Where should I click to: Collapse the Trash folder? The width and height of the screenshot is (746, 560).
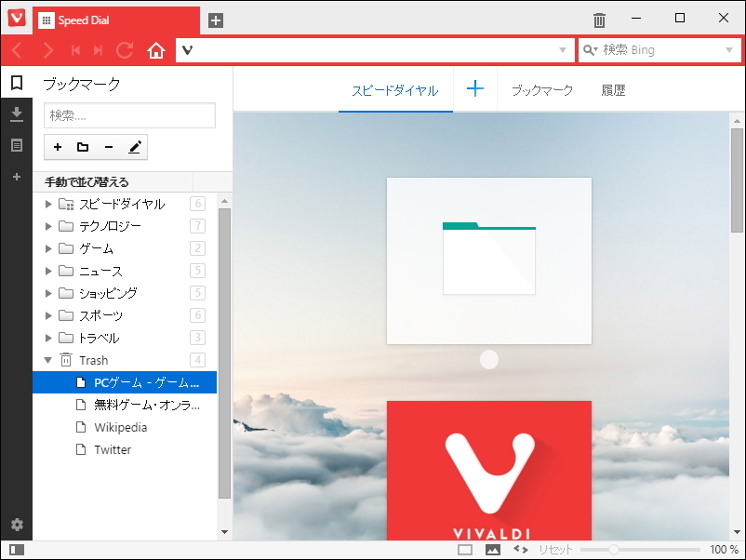pyautogui.click(x=47, y=360)
